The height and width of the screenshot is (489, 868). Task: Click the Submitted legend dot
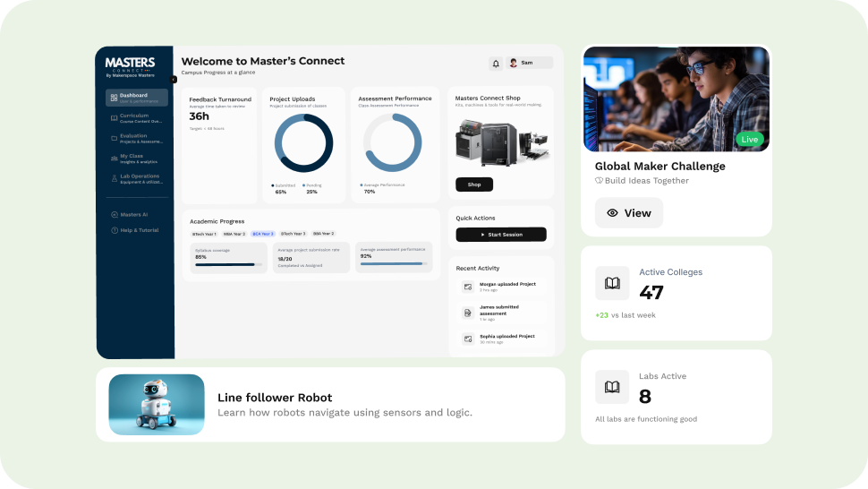(272, 185)
